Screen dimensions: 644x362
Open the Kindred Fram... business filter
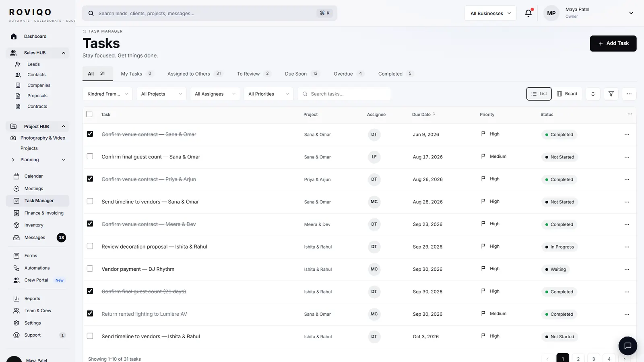click(x=107, y=94)
